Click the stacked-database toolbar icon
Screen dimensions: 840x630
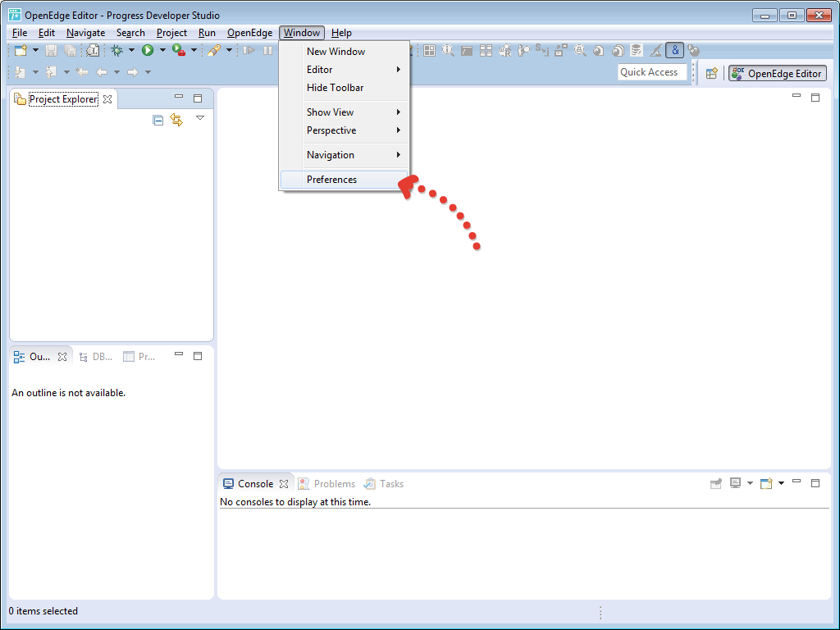pos(636,50)
